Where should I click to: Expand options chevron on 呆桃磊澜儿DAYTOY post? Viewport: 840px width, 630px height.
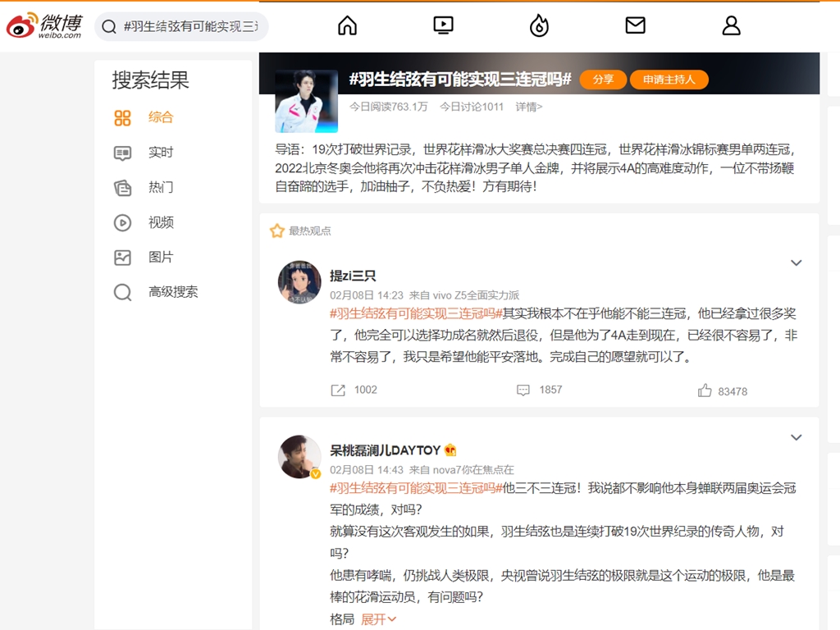tap(796, 438)
